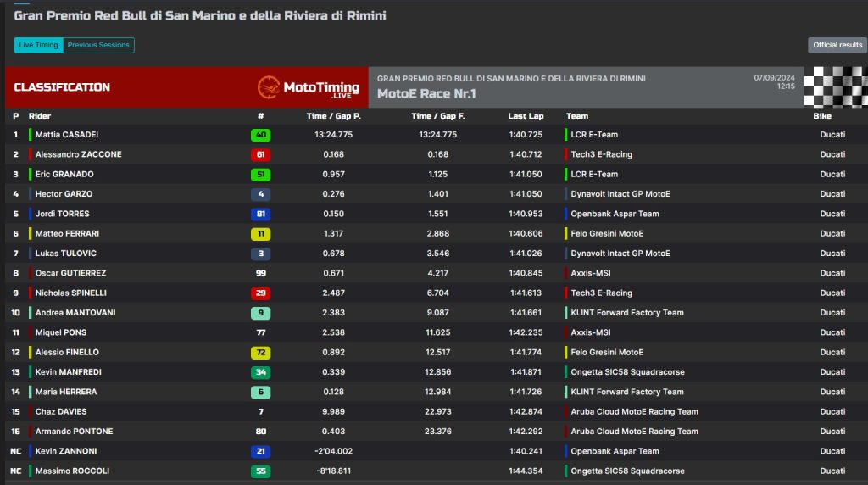Screen dimensions: 868x485
Task: Click Davies' team Aruba Cloud MotoE Racing Team
Action: point(634,411)
